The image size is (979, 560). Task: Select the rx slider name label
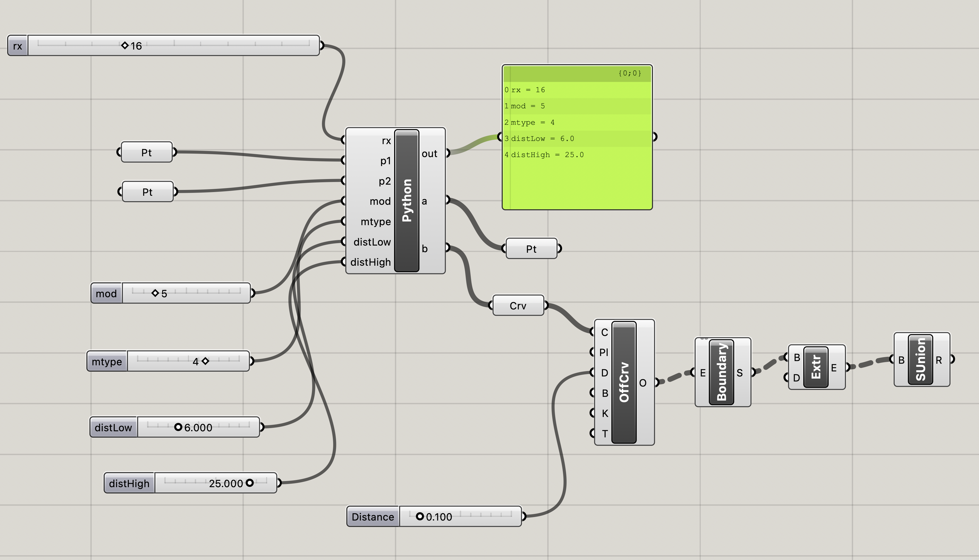[18, 46]
